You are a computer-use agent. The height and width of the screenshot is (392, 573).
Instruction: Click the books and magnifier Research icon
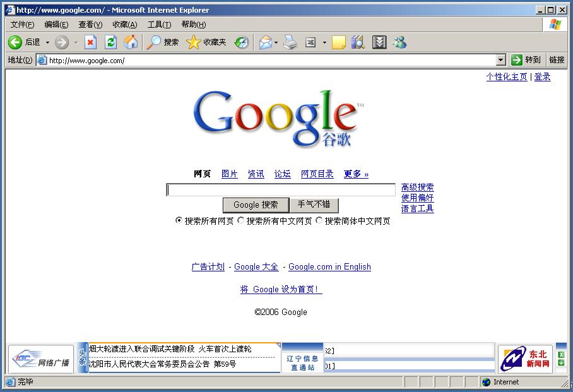click(x=358, y=42)
